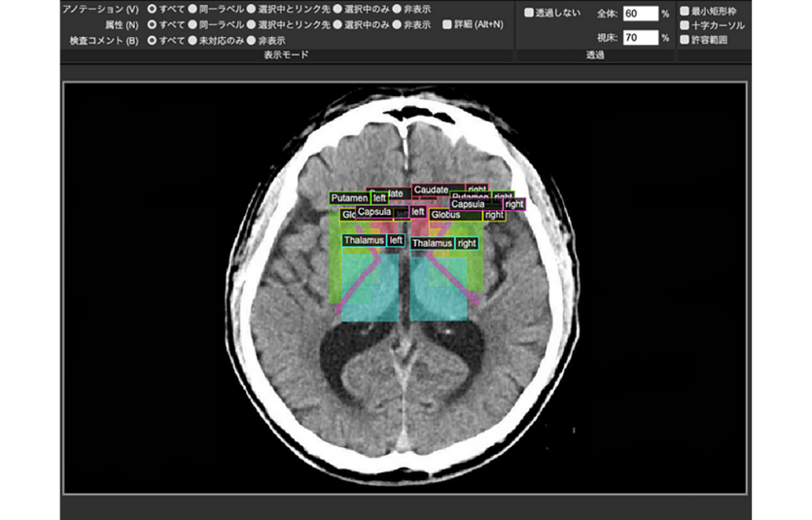Select 選択中とリンク先 in the 属性 row
The width and height of the screenshot is (812, 520).
(251, 24)
